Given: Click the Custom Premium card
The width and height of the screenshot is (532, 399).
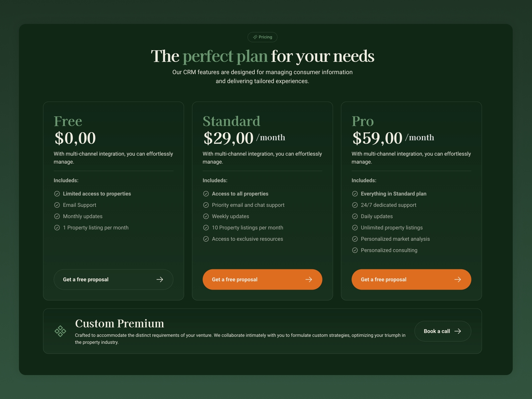Looking at the screenshot, I should pyautogui.click(x=263, y=331).
